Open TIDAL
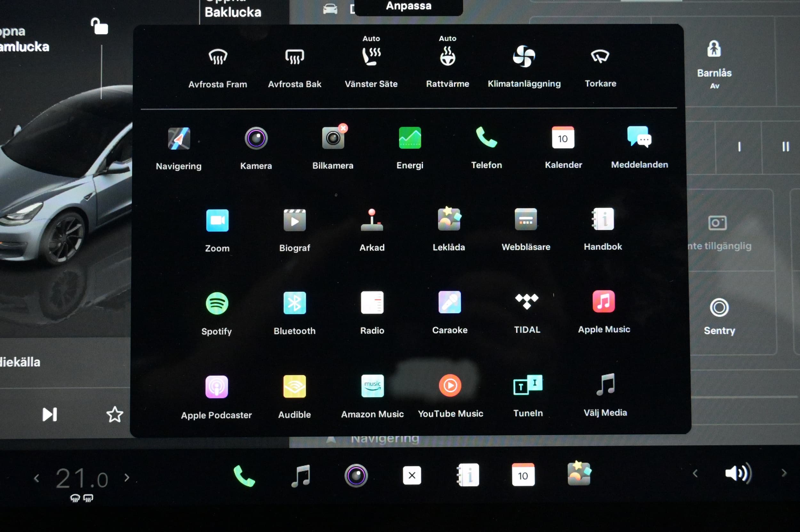Screen dimensions: 800x532 [527, 301]
